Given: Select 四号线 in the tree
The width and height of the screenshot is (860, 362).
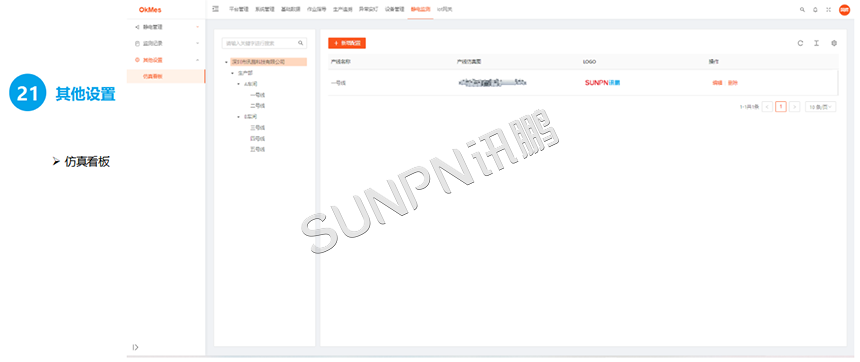Looking at the screenshot, I should coord(257,139).
